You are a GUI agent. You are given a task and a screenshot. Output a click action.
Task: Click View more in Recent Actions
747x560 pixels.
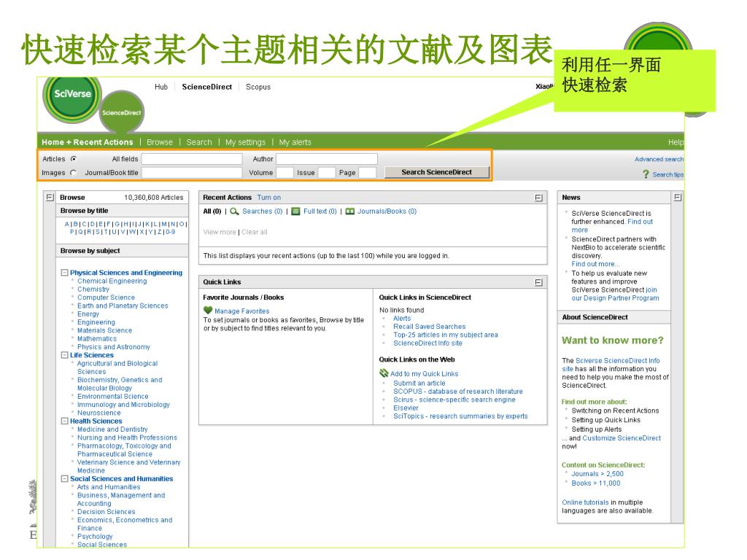pos(220,232)
